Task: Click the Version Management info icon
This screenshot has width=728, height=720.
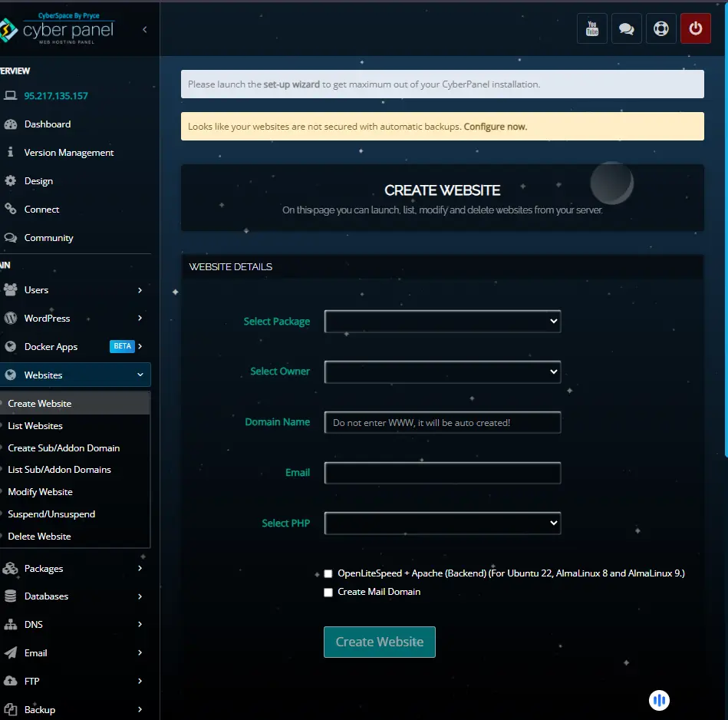Action: 10,152
